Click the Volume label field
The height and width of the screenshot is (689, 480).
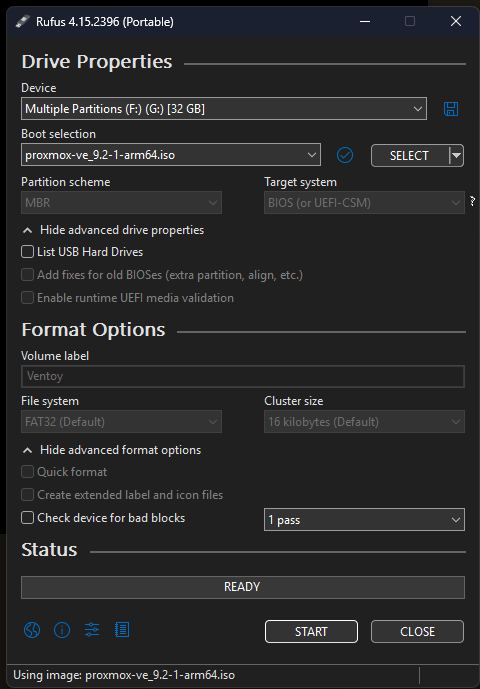[x=243, y=377]
